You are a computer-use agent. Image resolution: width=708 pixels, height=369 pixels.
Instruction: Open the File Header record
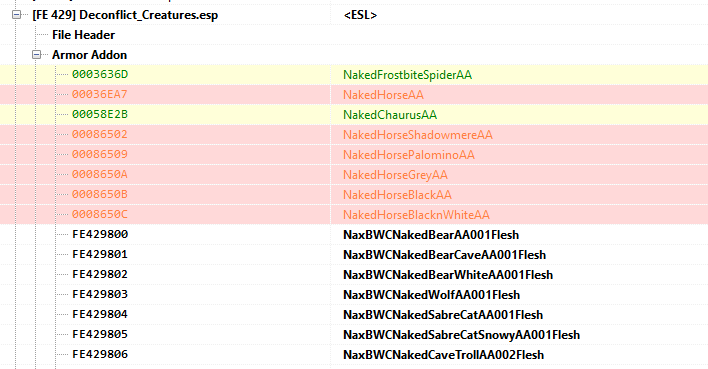(84, 35)
